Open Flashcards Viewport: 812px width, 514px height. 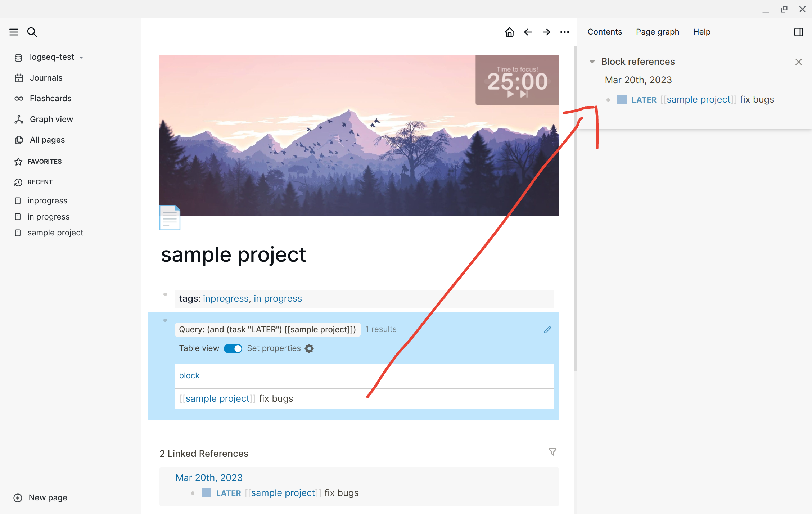(50, 98)
